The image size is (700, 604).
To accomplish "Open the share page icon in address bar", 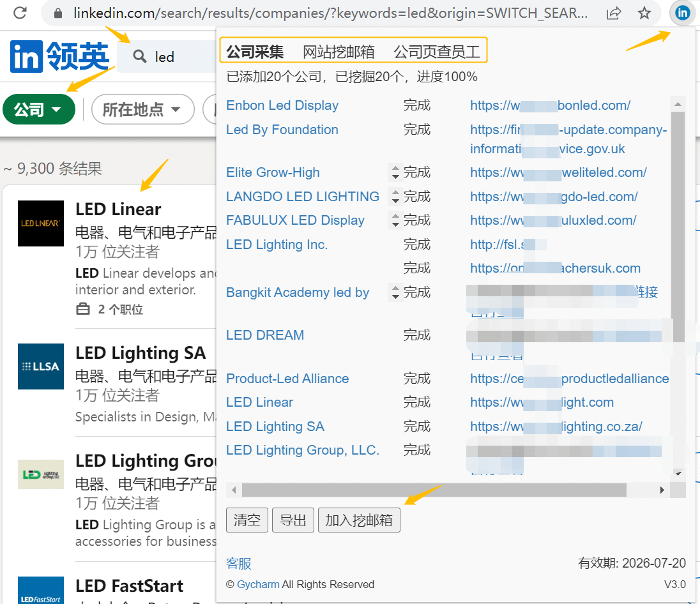I will pos(614,13).
